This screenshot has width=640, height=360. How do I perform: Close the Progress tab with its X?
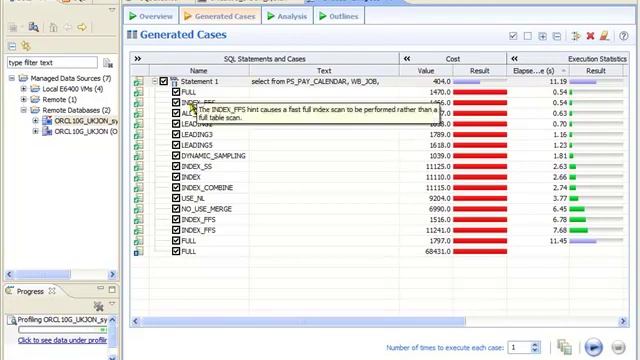[52, 291]
